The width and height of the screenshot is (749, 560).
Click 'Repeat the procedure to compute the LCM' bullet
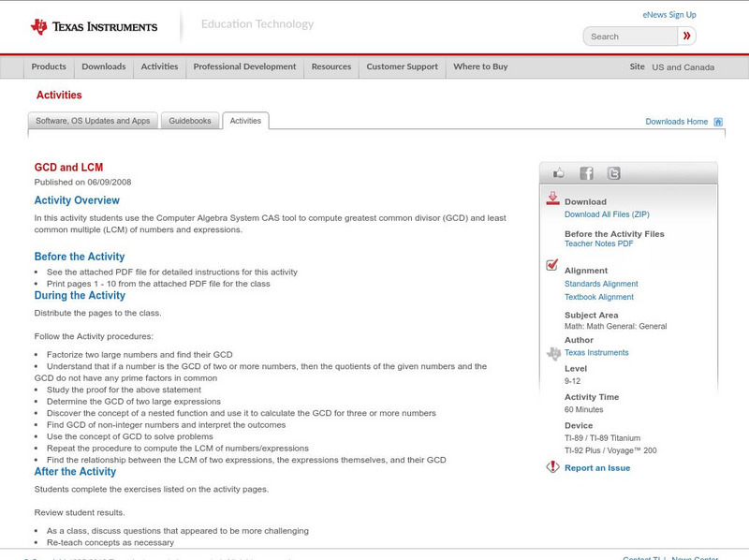coord(178,449)
